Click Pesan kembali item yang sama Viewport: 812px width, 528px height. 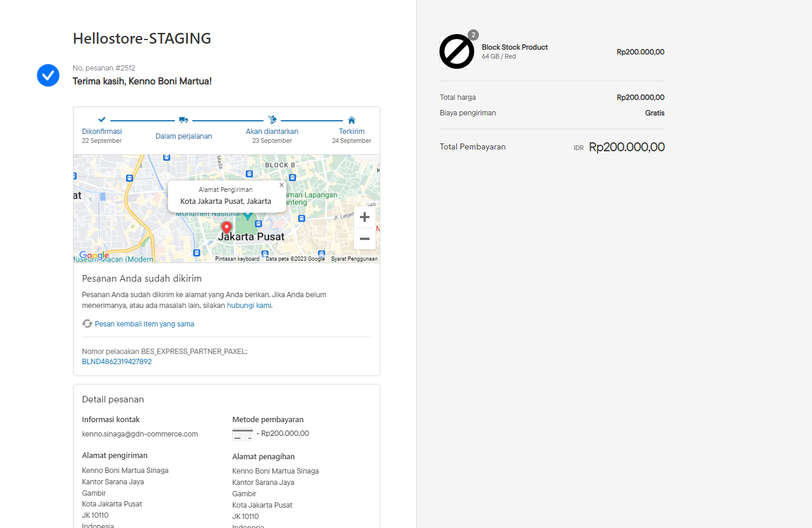144,323
